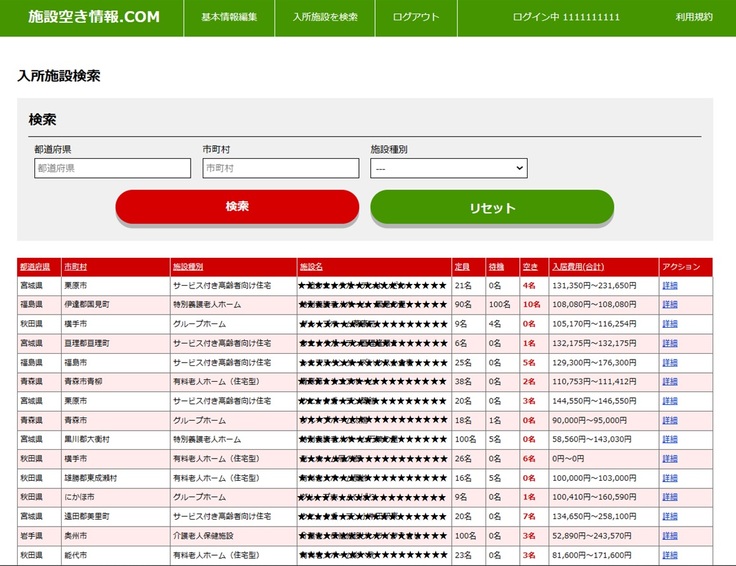Sort by the 施設種別 column header
The width and height of the screenshot is (736, 566).
(x=188, y=267)
